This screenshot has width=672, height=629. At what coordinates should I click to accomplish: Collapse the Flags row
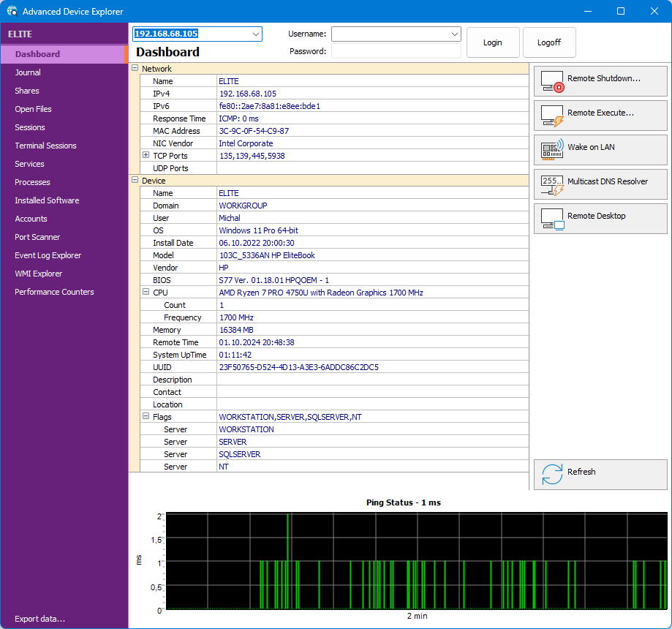(146, 416)
